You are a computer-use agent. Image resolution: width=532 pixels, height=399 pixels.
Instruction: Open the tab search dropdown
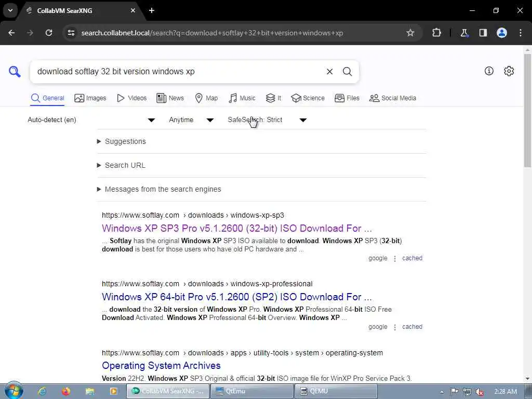(x=10, y=10)
